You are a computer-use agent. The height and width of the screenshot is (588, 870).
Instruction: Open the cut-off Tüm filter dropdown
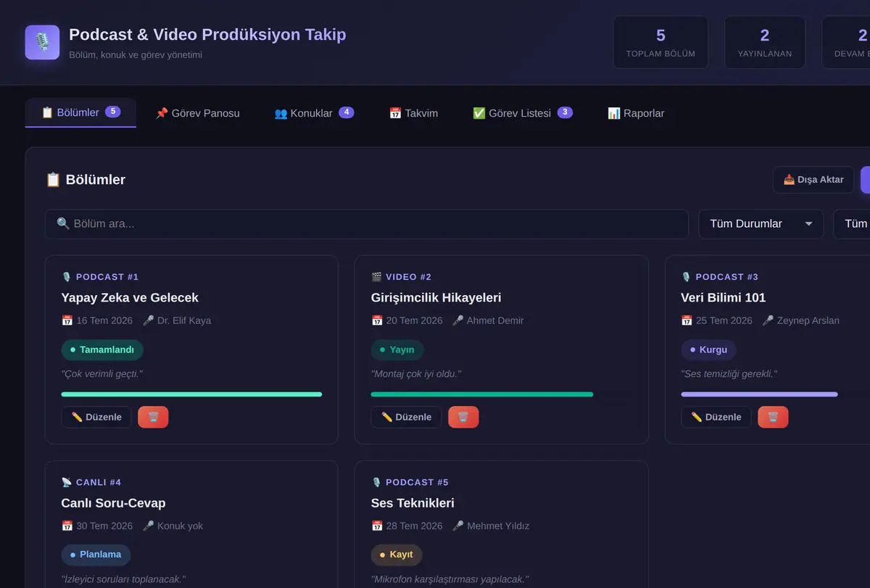(x=852, y=224)
